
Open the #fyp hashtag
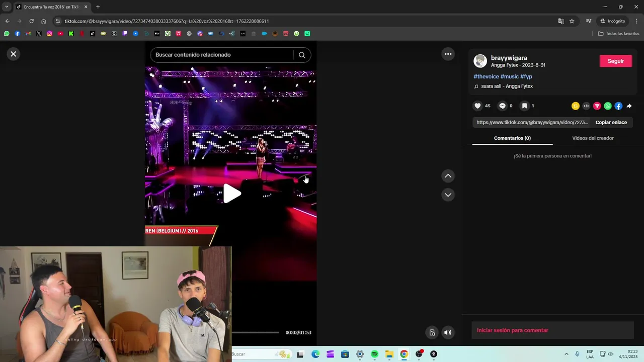tap(526, 76)
